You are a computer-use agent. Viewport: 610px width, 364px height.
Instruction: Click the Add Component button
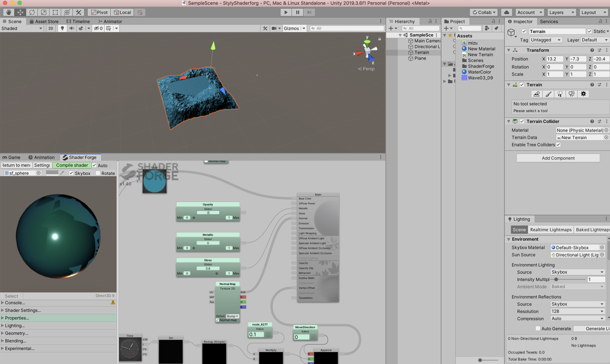click(x=558, y=157)
